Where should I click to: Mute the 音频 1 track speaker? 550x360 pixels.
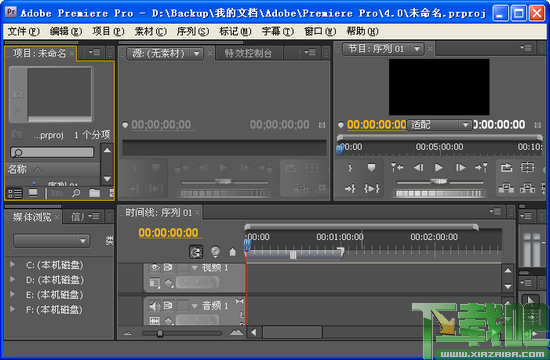[154, 306]
